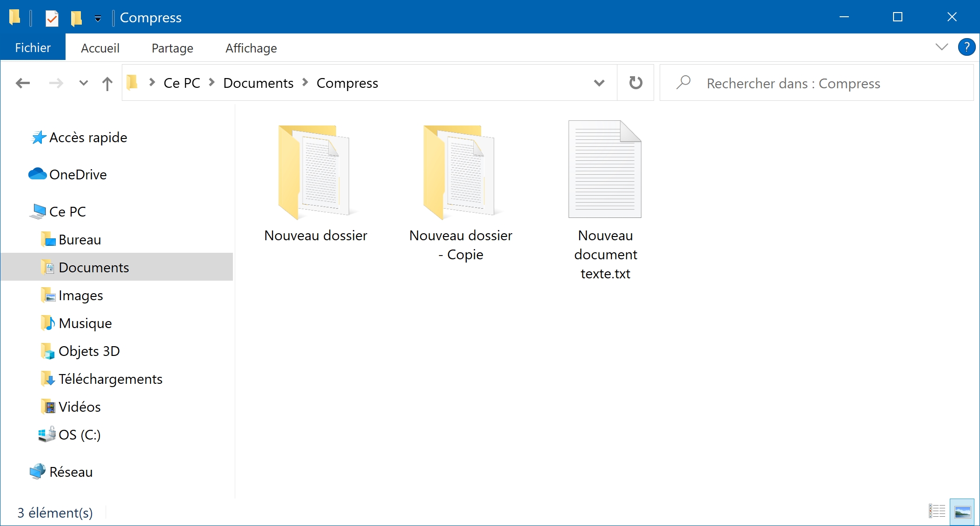Select OneDrive in the navigation pane
Screen dimensions: 980x526
[68, 175]
